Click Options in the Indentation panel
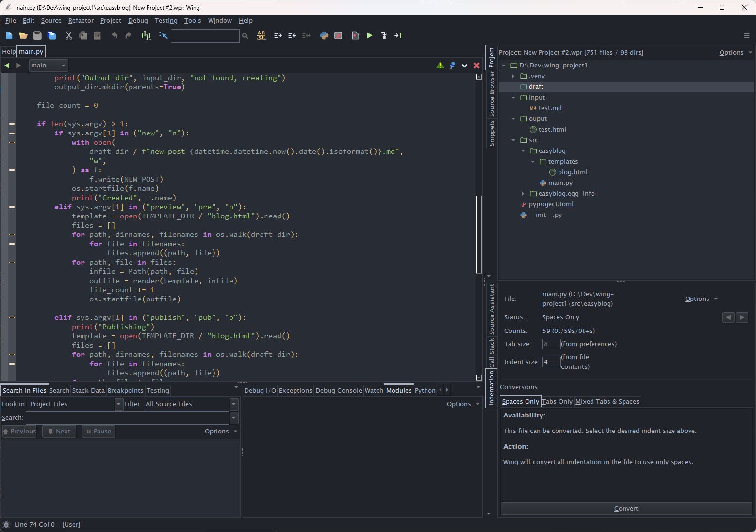Image resolution: width=756 pixels, height=532 pixels. [x=701, y=299]
